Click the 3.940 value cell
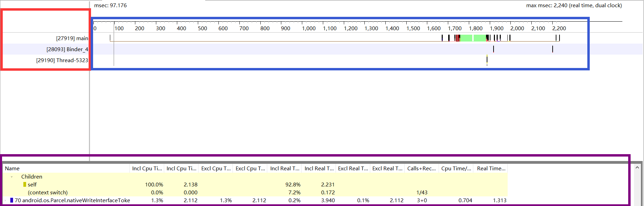This screenshot has width=644, height=206. tap(328, 201)
